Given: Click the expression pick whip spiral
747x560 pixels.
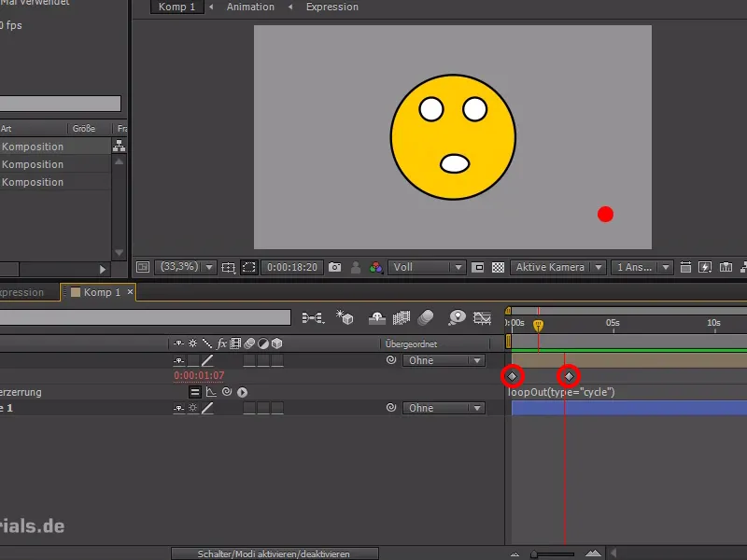Looking at the screenshot, I should (x=227, y=391).
